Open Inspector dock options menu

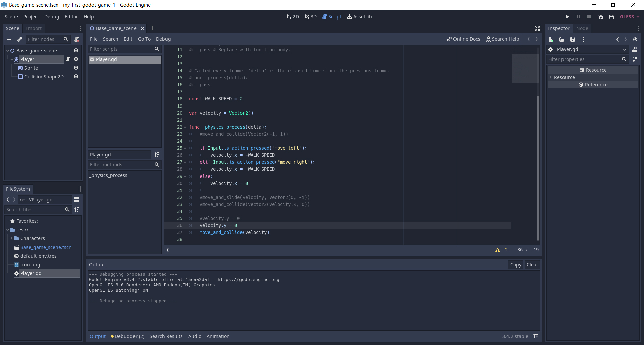point(638,28)
